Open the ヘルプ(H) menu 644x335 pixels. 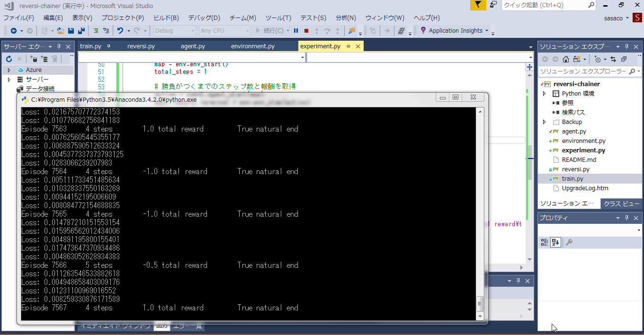tap(427, 18)
